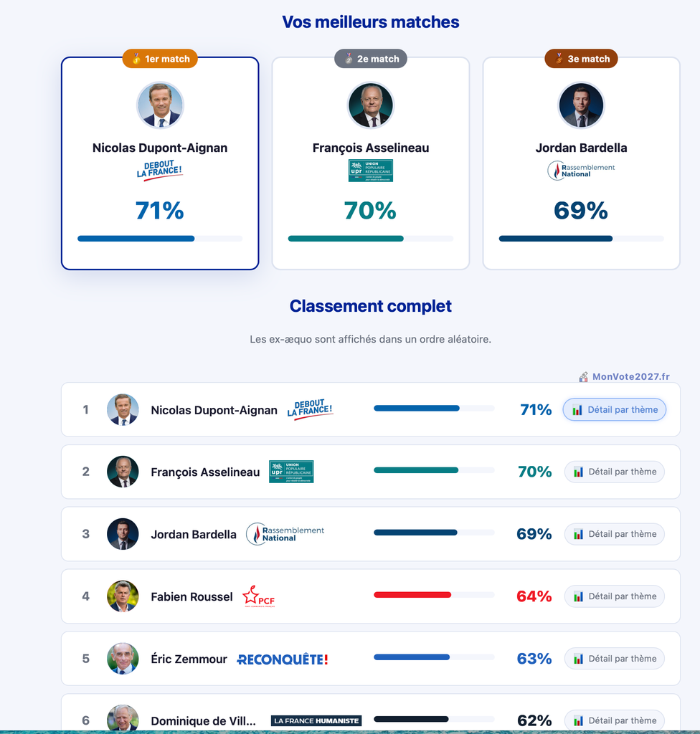Click Jordan Bardella's portrait in the 3e match card
This screenshot has width=700, height=734.
coord(581,105)
